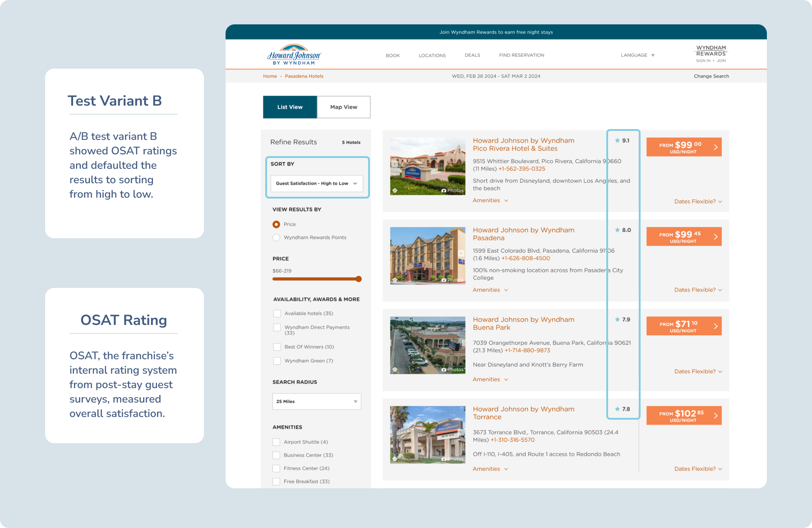The height and width of the screenshot is (528, 812).
Task: Check the Business Center (33) amenity
Action: coord(276,455)
